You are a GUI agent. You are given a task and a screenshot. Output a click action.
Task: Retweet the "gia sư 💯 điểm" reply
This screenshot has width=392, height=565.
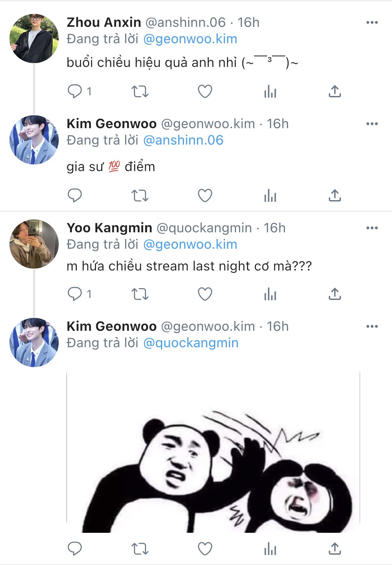click(140, 196)
